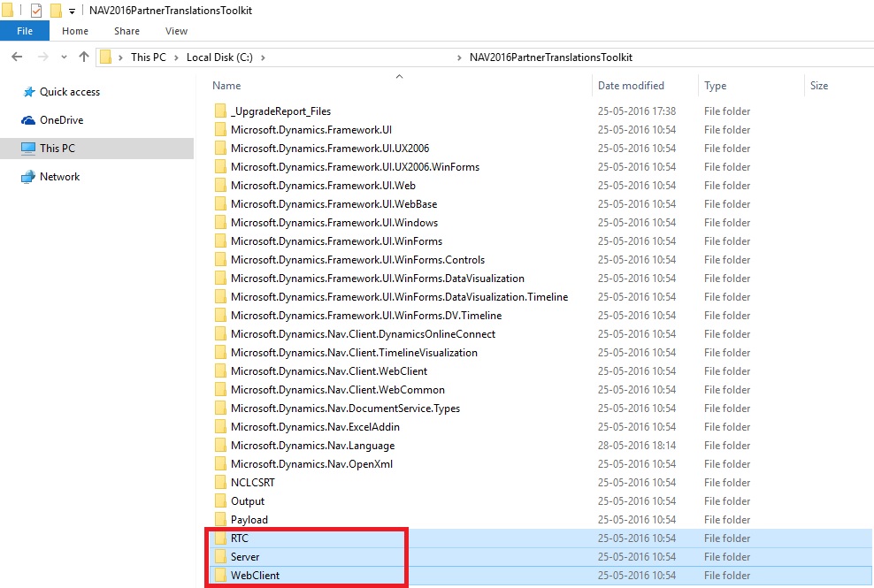Click the New Folder icon in title bar
Image resolution: width=874 pixels, height=588 pixels.
[56, 10]
